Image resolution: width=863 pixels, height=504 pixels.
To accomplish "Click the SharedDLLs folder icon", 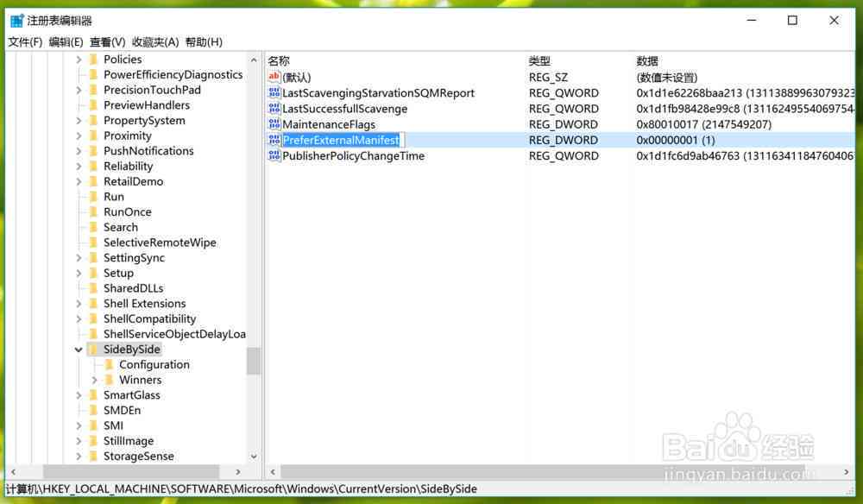I will [x=93, y=287].
